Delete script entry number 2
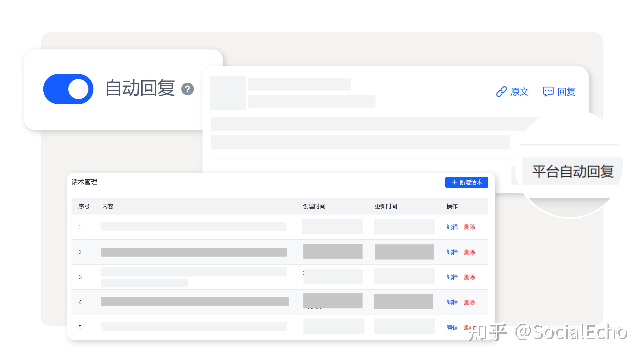This screenshot has width=644, height=358. (x=470, y=252)
